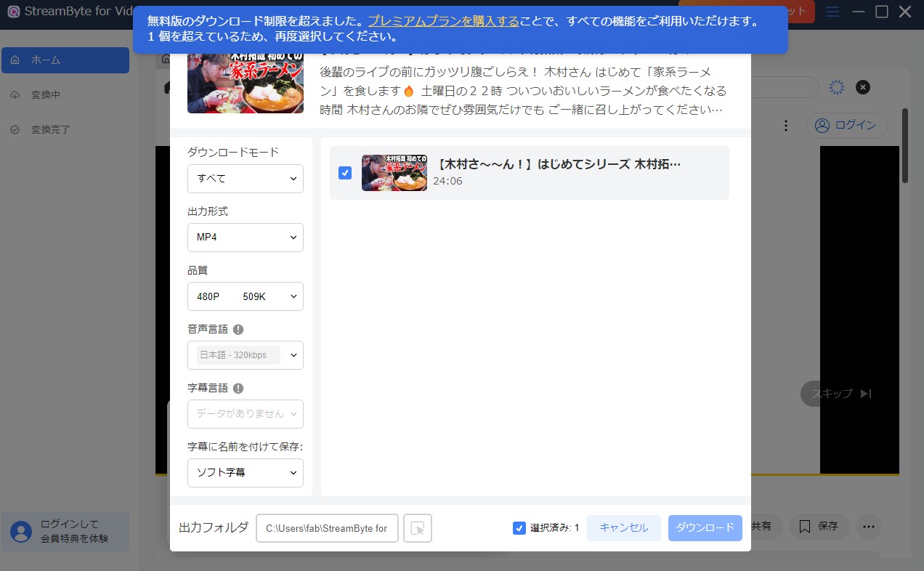Click the 共有 button below the video player
Image resolution: width=924 pixels, height=571 pixels.
tap(762, 526)
